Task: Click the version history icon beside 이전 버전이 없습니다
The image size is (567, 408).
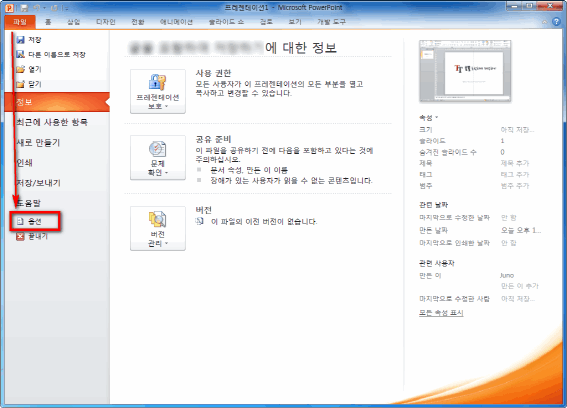Action: pyautogui.click(x=199, y=221)
